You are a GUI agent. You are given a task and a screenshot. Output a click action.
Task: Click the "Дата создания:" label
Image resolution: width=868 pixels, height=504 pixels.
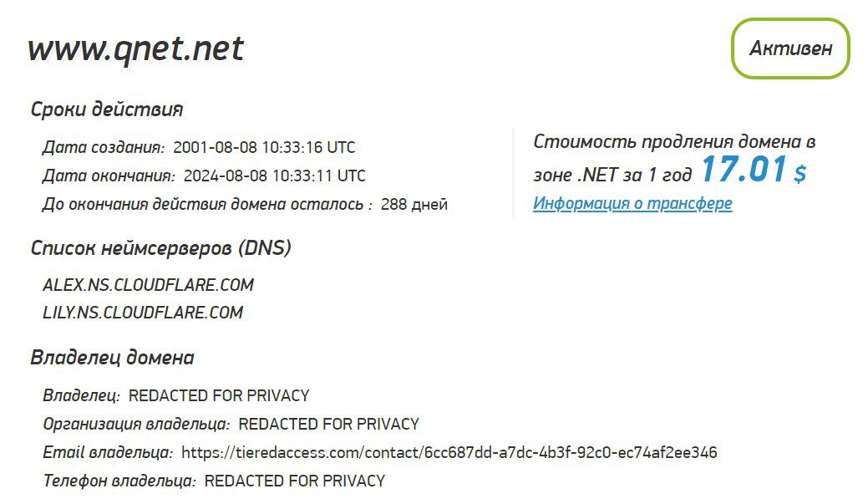104,148
